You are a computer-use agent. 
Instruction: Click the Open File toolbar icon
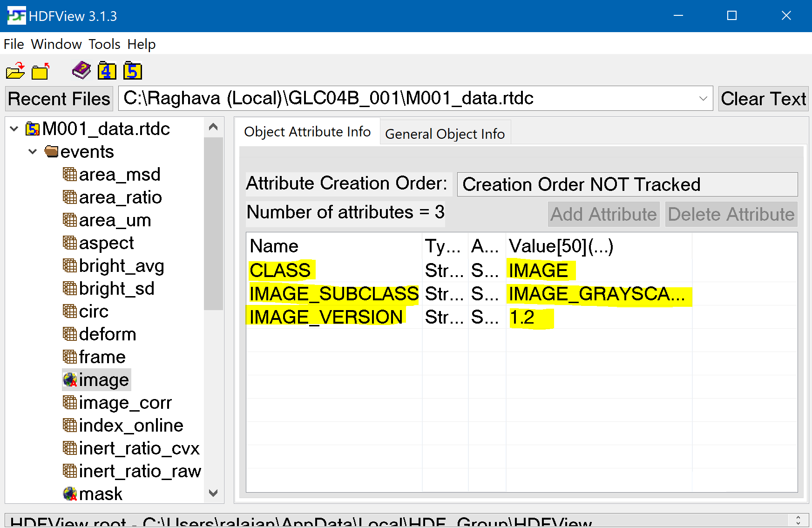click(x=14, y=71)
